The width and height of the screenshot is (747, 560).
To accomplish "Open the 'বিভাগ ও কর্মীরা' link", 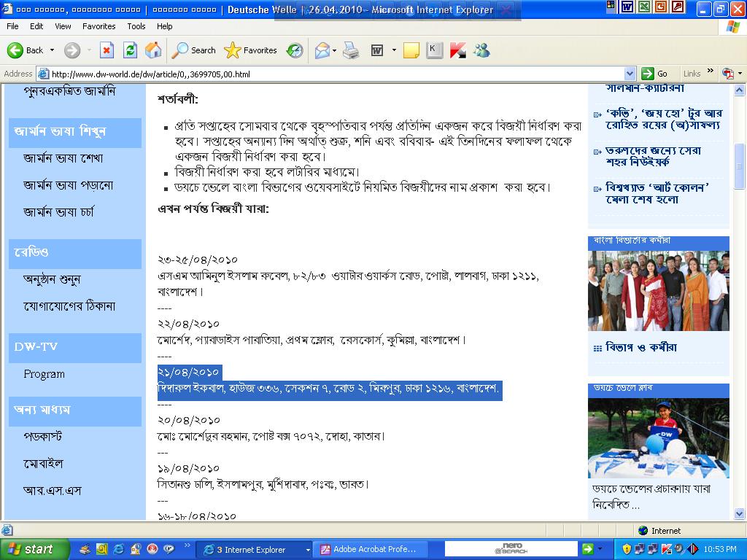I will click(x=640, y=348).
